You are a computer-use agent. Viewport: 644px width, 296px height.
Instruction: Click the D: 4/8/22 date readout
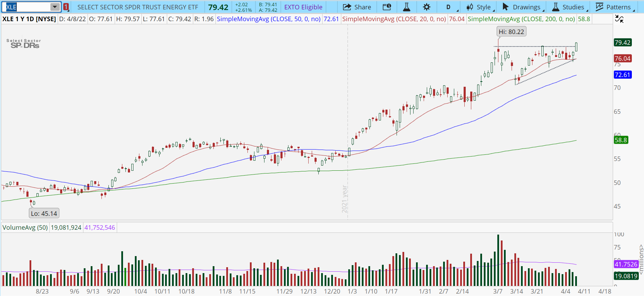click(72, 19)
